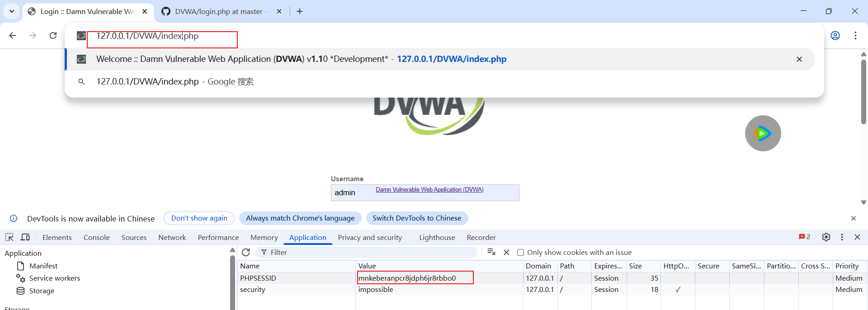Switch to the Login :: Damn Vulnerable tab
The image size is (868, 310).
[87, 11]
